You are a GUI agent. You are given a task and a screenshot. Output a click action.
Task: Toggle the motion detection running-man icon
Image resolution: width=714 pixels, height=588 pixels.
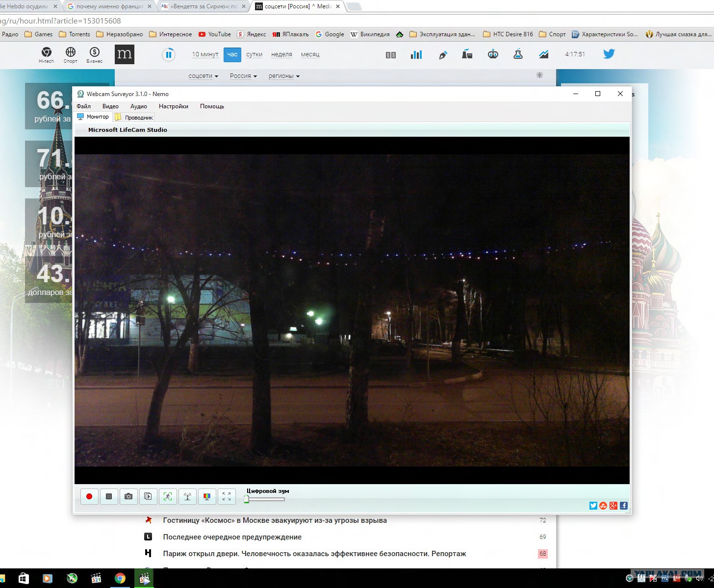pyautogui.click(x=168, y=496)
